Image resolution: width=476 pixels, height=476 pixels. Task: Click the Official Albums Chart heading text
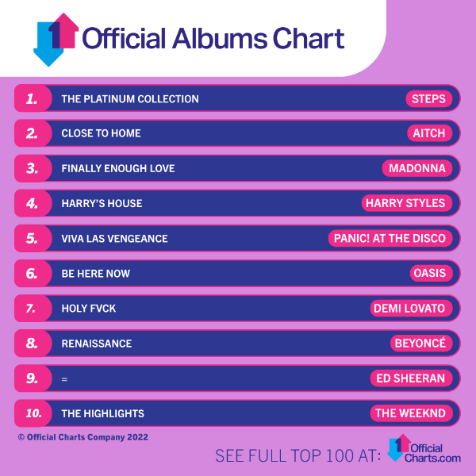213,39
